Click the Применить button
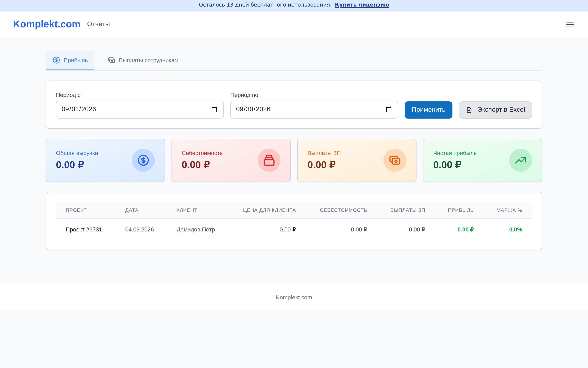Viewport: 588px width, 368px height. [x=428, y=110]
